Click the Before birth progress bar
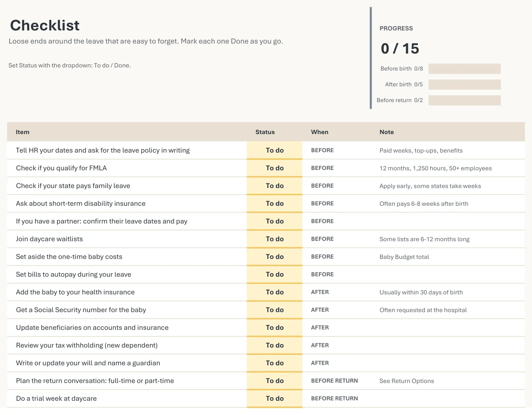The width and height of the screenshot is (532, 415). (x=465, y=69)
